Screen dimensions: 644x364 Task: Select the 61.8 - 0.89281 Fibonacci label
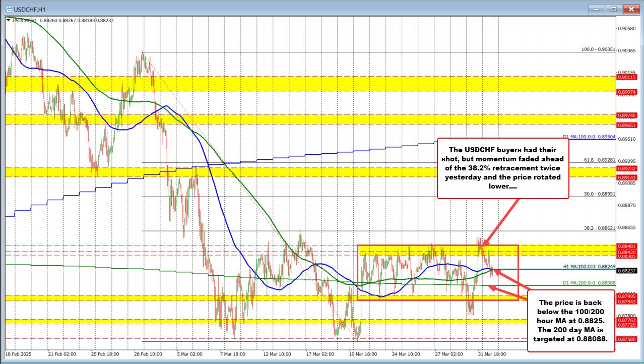(600, 160)
